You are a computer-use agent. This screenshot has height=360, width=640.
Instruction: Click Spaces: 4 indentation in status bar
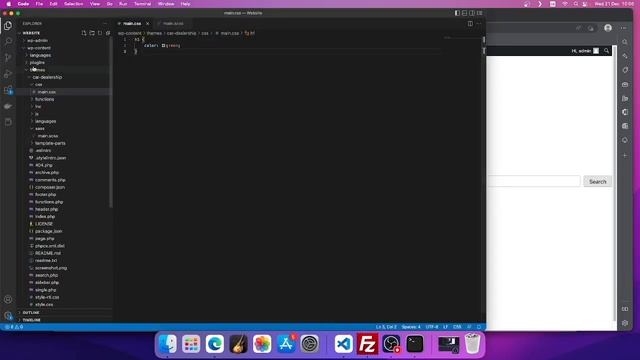(x=411, y=327)
